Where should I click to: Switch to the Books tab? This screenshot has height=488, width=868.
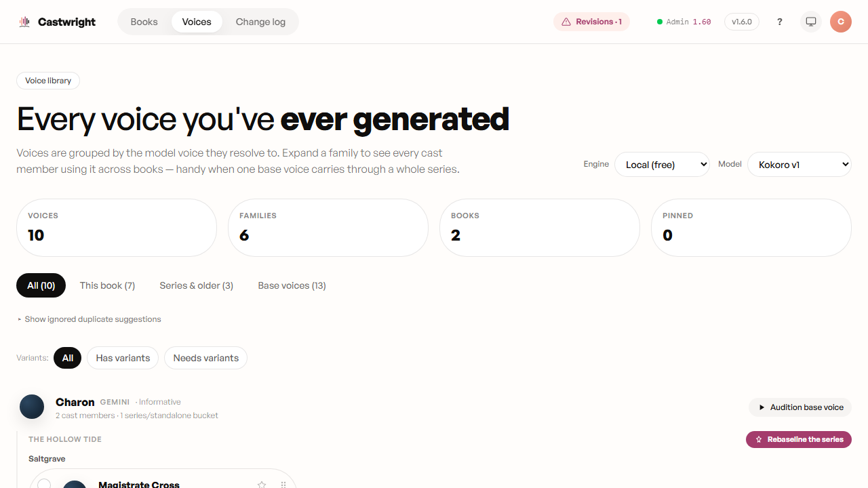tap(144, 22)
